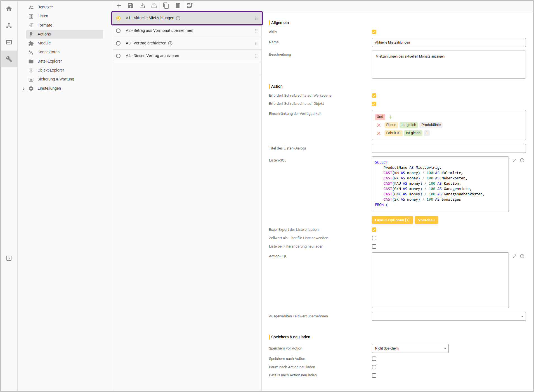Click the Vorschau button

coord(426,220)
